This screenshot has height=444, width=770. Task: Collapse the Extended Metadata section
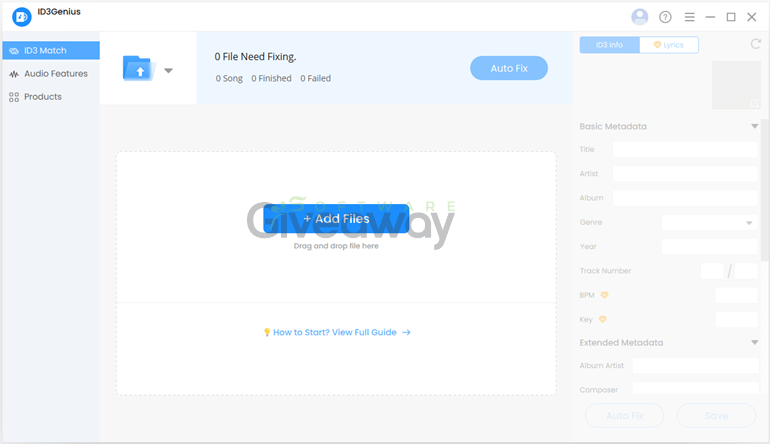754,342
